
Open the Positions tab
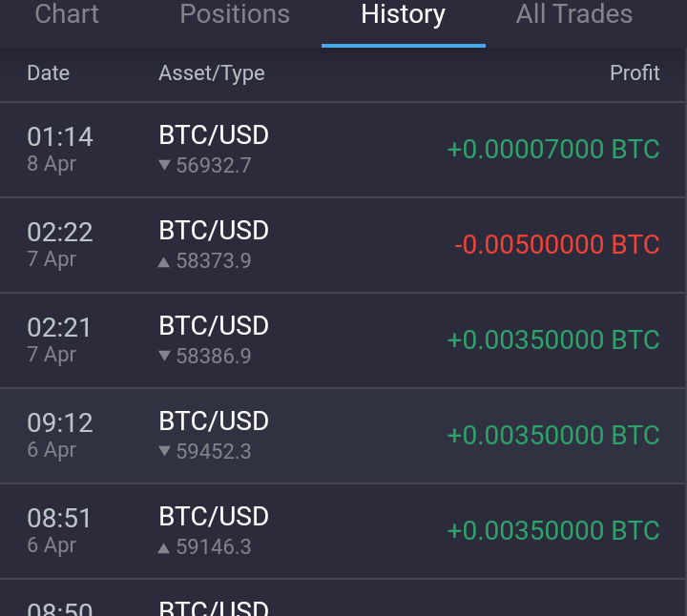[x=235, y=14]
